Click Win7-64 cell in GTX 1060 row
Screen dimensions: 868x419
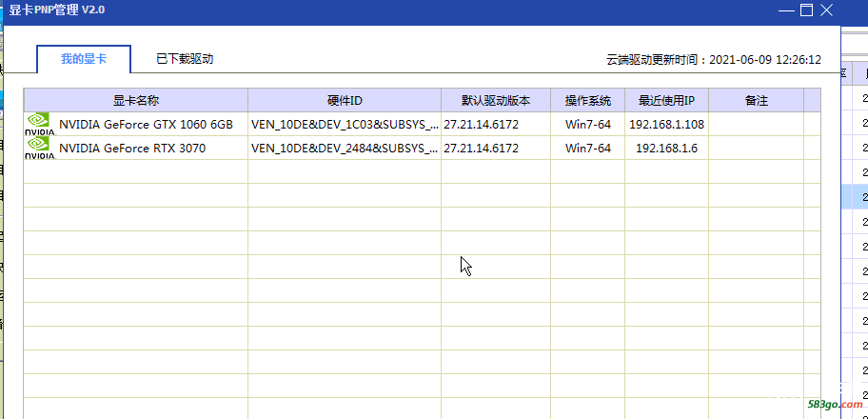coord(588,124)
